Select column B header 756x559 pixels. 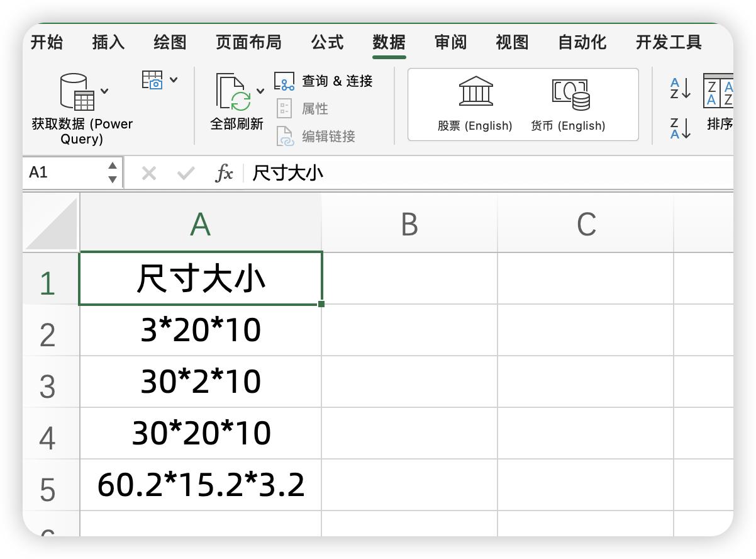409,223
